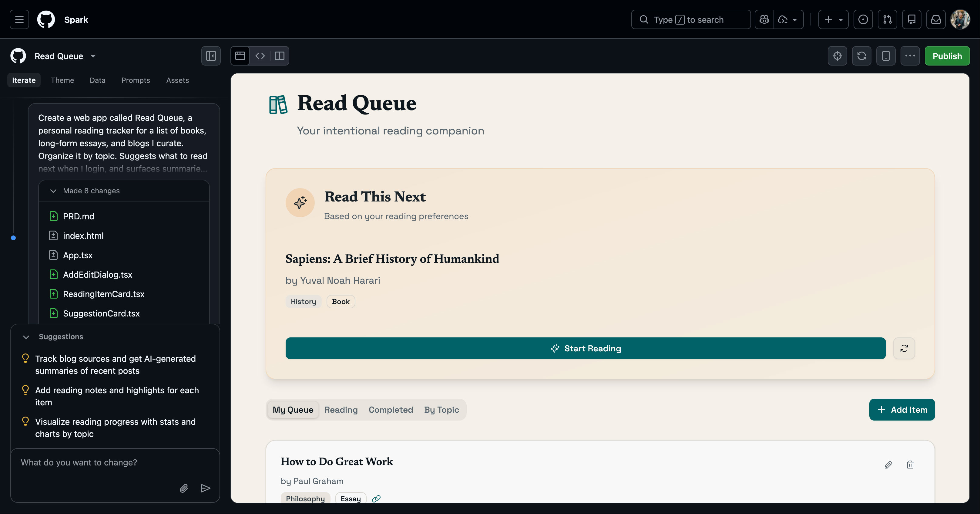Image resolution: width=980 pixels, height=514 pixels.
Task: Collapse the left sidebar panel
Action: click(211, 56)
